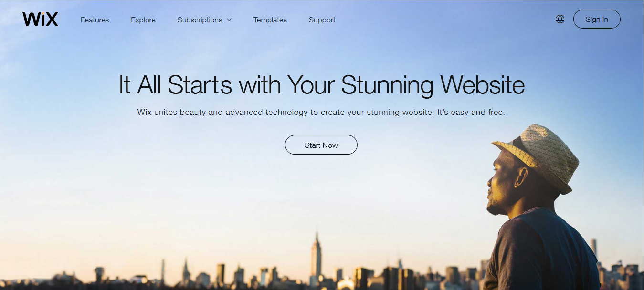Screen dimensions: 644x290
Task: Click the 'It All Starts' headline text
Action: [x=322, y=85]
